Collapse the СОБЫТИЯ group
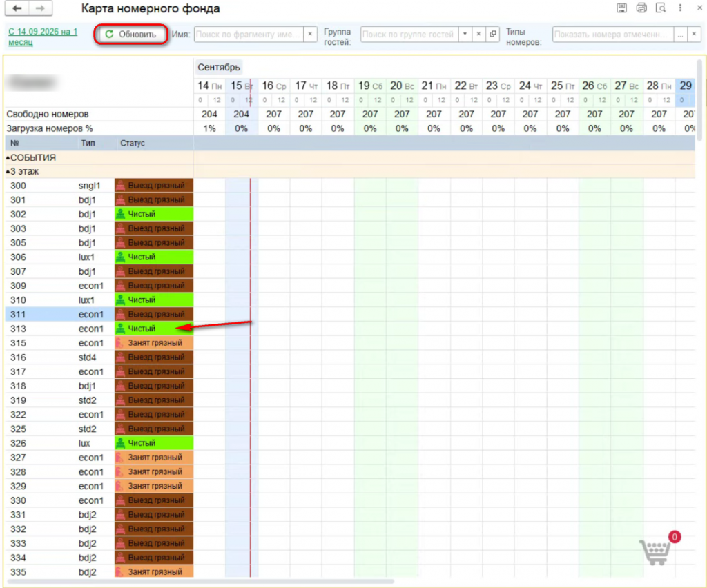Viewport: 707px width, 588px height. tap(8, 158)
